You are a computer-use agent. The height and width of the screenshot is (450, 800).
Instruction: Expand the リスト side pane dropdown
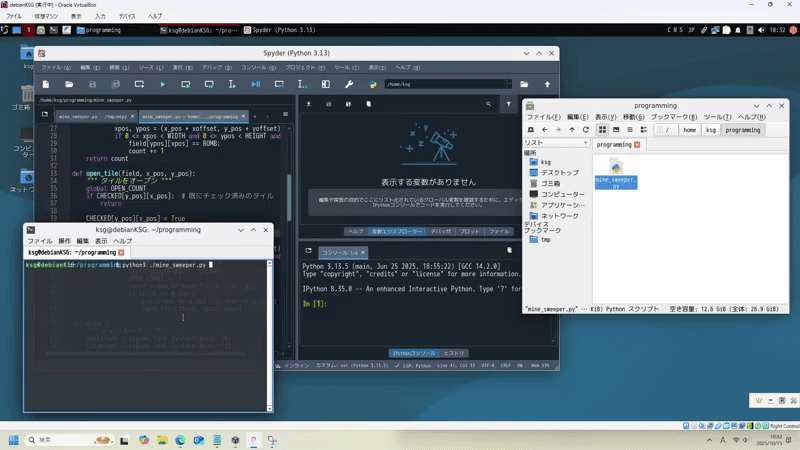(583, 143)
